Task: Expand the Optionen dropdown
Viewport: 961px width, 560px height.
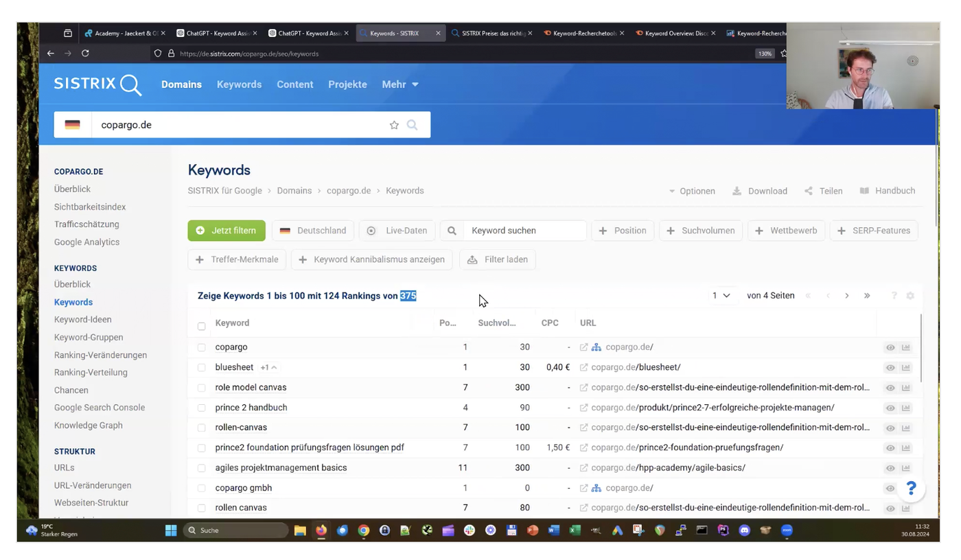Action: point(692,191)
